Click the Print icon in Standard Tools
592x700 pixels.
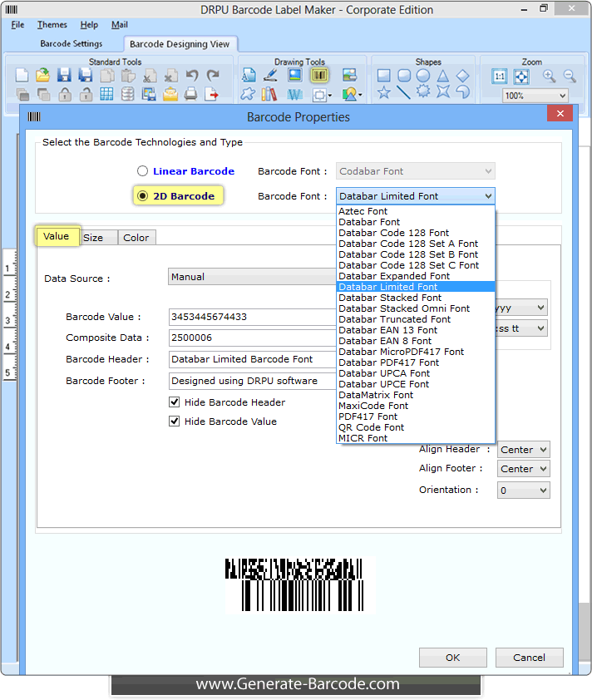190,94
